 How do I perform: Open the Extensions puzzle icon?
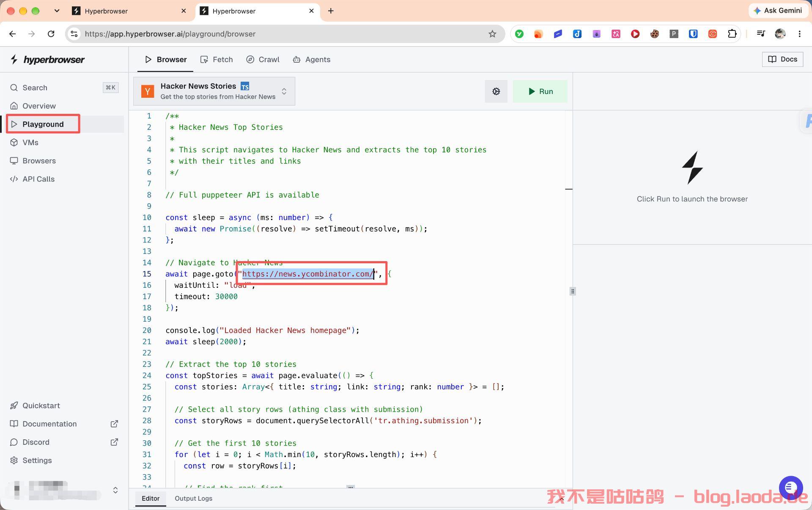tap(732, 34)
